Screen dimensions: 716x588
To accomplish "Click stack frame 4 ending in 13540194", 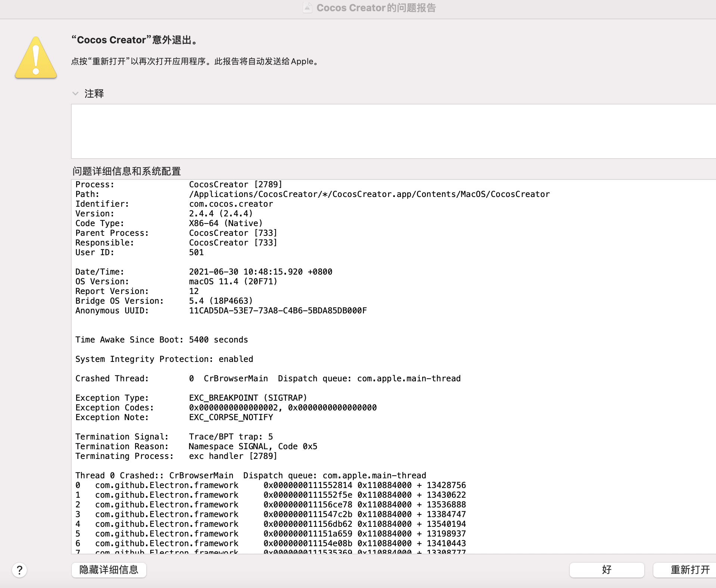I will [271, 524].
